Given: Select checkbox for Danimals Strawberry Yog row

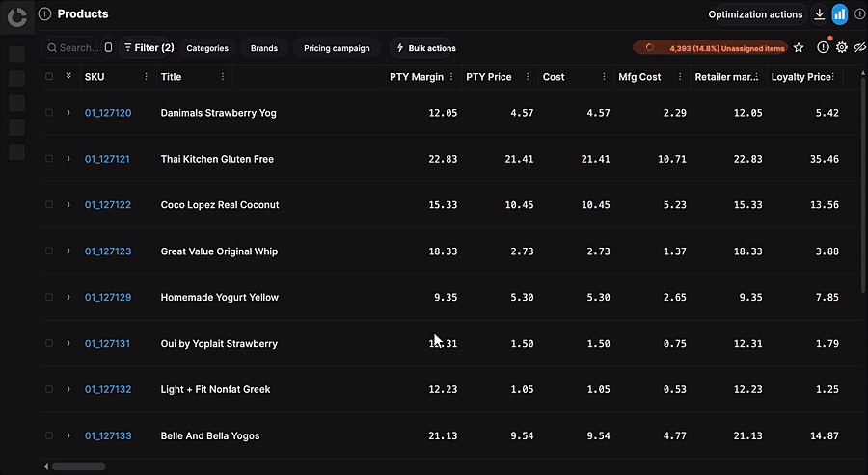Looking at the screenshot, I should click(x=49, y=113).
